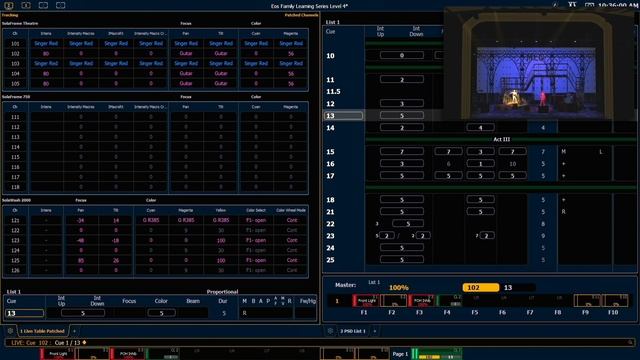This screenshot has height=360, width=640.
Task: Select cue 14 in the cue list
Action: pyautogui.click(x=330, y=128)
